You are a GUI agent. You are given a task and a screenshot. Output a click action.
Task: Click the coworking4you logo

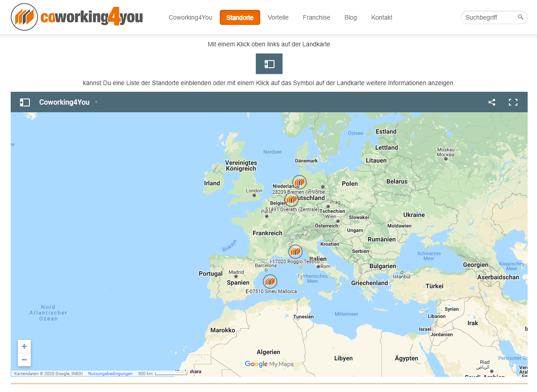[x=77, y=17]
